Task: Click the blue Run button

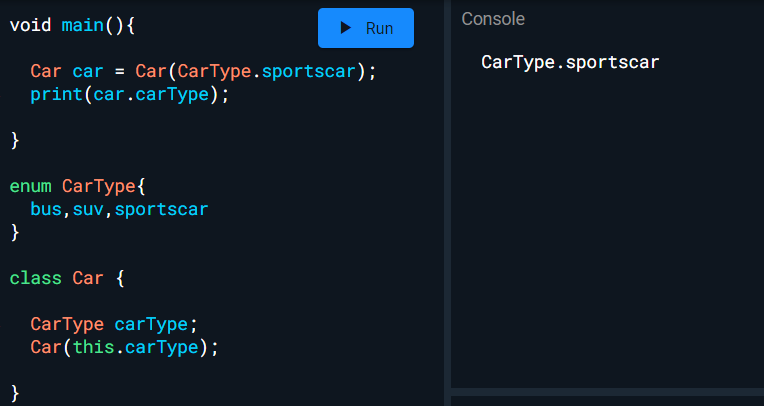Action: click(366, 28)
